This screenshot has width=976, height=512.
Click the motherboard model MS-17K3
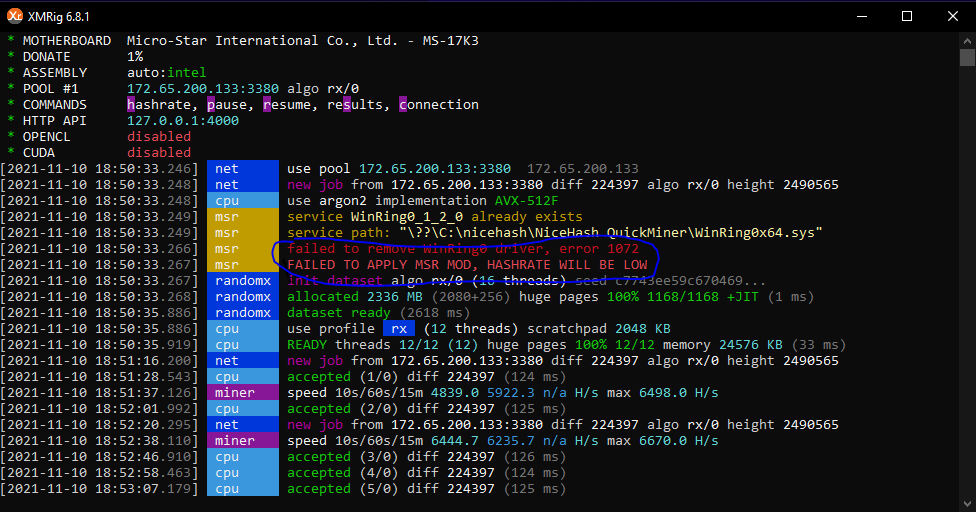pyautogui.click(x=451, y=40)
